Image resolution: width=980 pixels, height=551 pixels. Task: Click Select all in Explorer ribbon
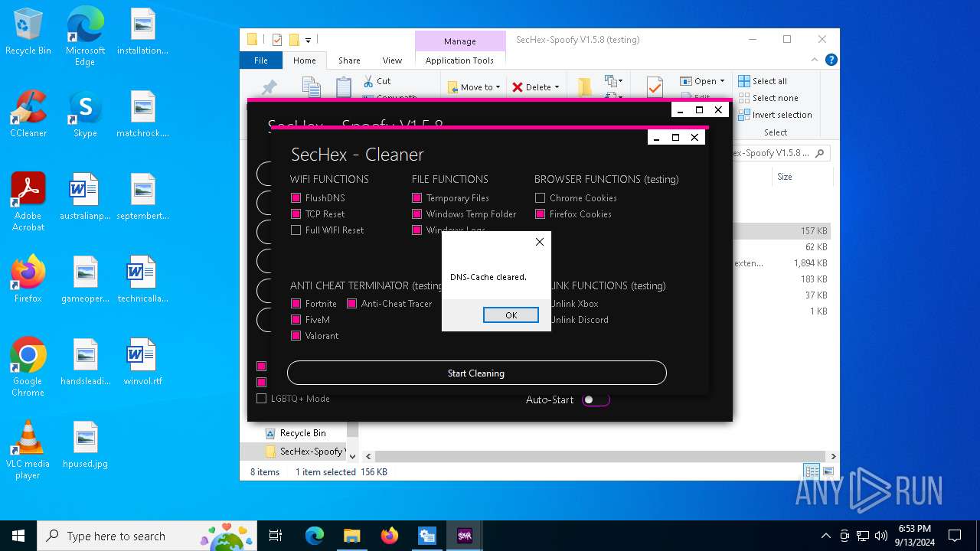(763, 81)
